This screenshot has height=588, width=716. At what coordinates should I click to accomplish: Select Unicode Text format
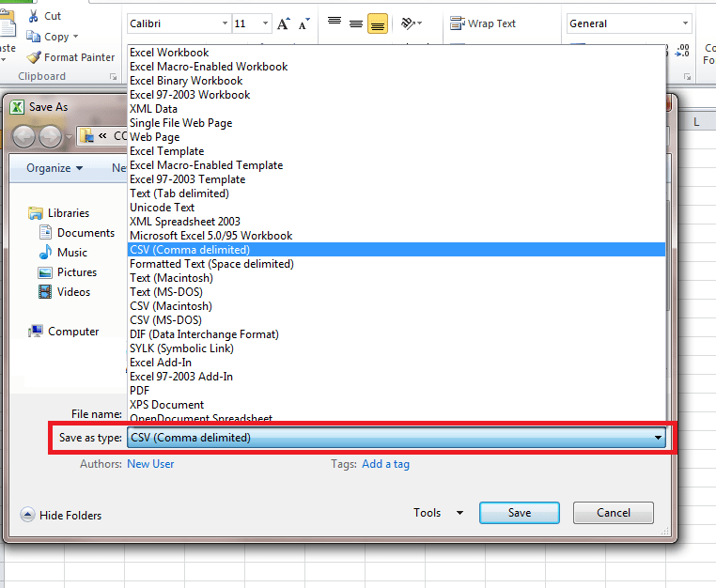[396, 208]
